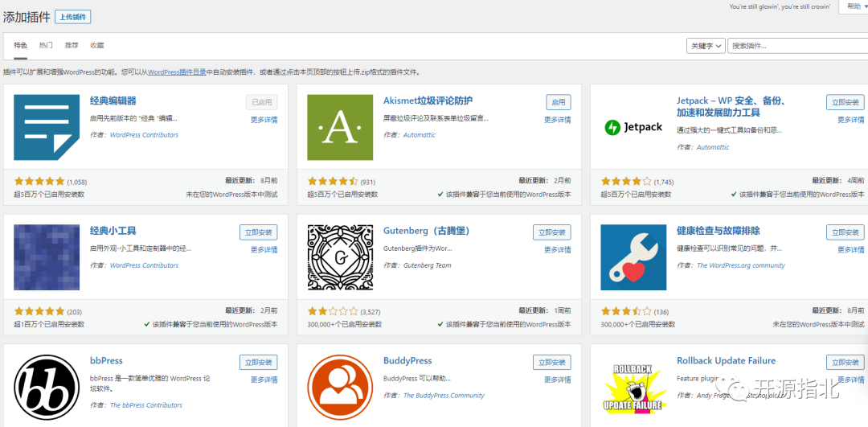Install Gutenberg plugin
The width and height of the screenshot is (868, 427).
[x=552, y=232]
